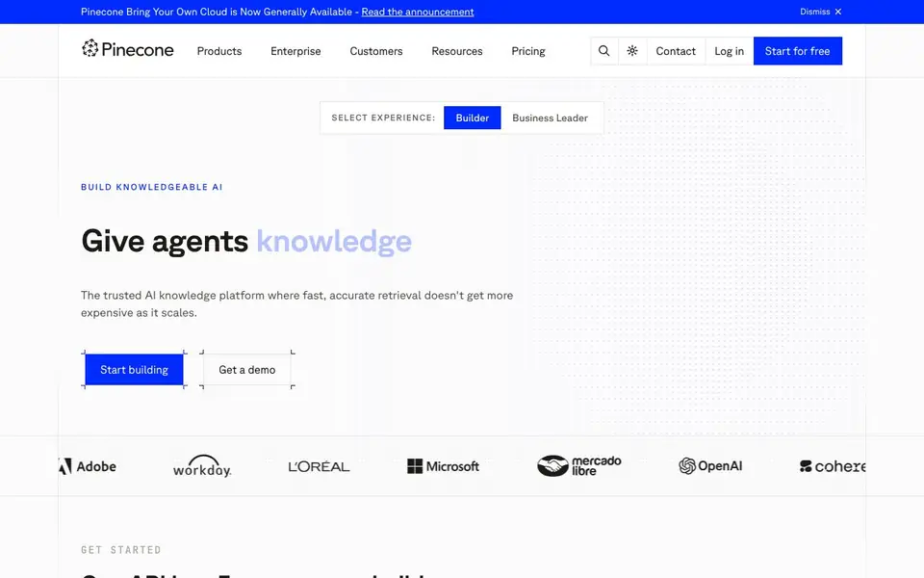Screen dimensions: 924x578
Task: Click the Adobe logo
Action: tap(88, 466)
